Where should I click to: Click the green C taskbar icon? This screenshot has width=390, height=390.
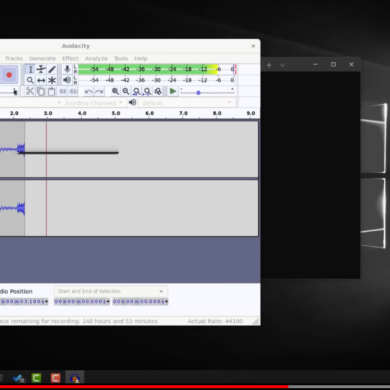[36, 378]
